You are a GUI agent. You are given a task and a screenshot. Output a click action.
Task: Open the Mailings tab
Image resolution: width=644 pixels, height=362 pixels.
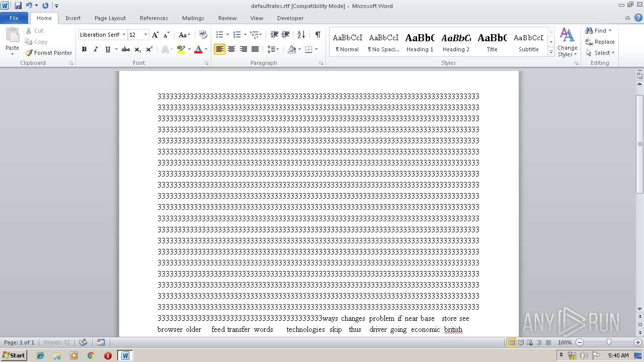point(193,18)
